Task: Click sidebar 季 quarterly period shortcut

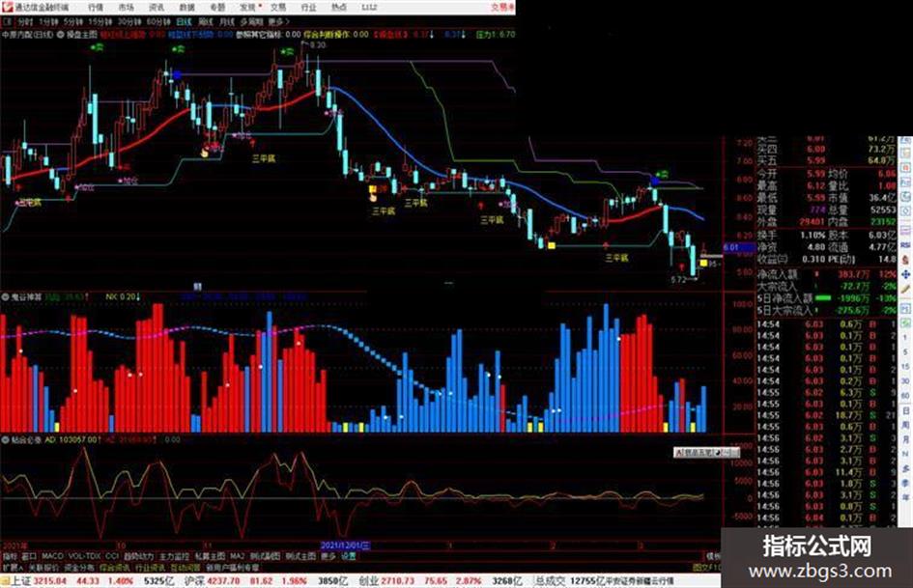Action: pyautogui.click(x=905, y=483)
